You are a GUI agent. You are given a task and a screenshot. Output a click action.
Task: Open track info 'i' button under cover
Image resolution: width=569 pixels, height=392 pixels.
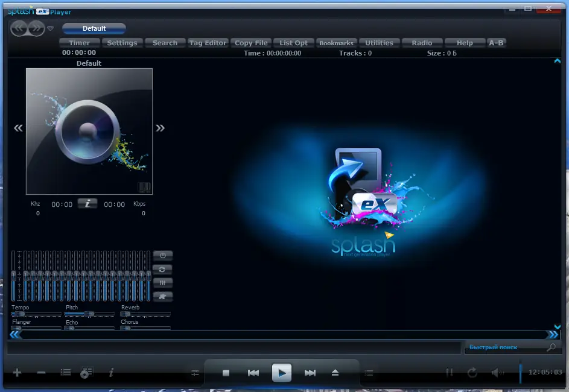click(x=87, y=203)
